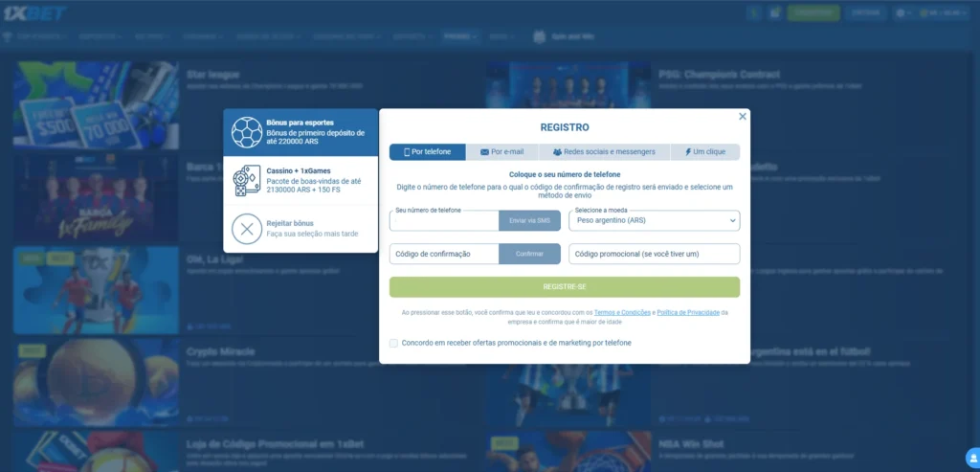This screenshot has height=472, width=980.
Task: Close the Registro dialog
Action: point(742,117)
